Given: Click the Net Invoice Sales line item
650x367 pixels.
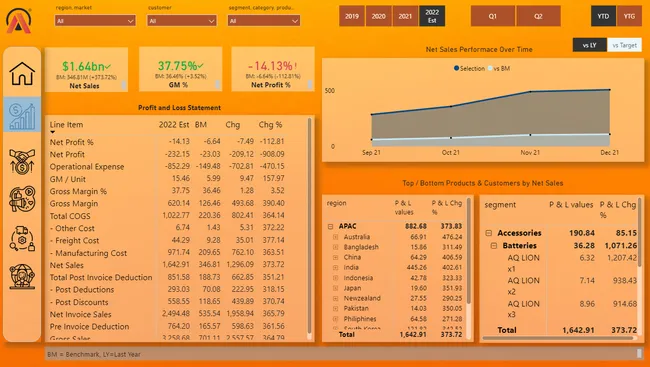Looking at the screenshot, I should [80, 314].
